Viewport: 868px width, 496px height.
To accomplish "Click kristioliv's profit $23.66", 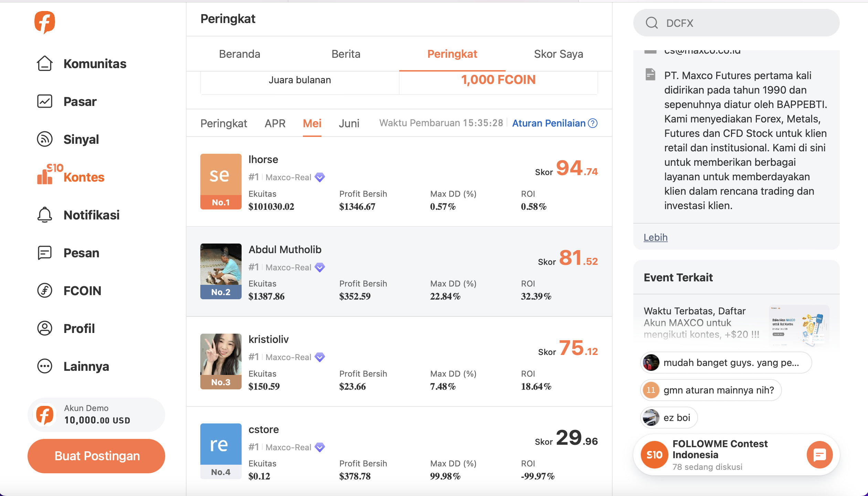I will [x=352, y=387].
